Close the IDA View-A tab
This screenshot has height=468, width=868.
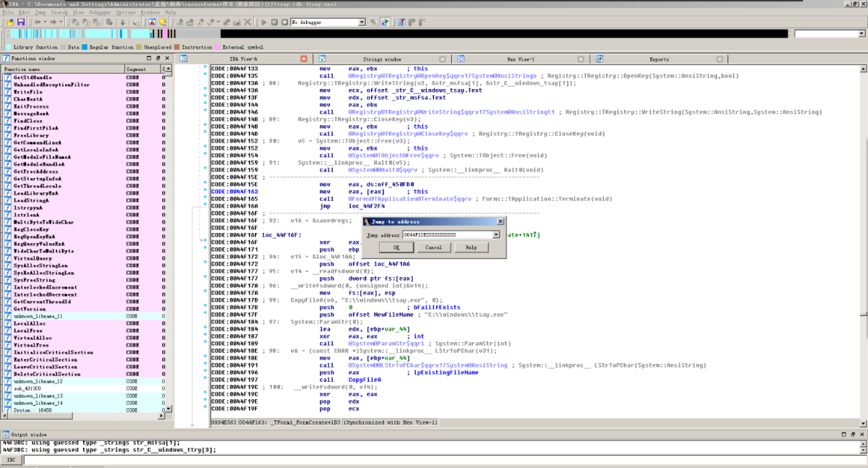tap(304, 59)
